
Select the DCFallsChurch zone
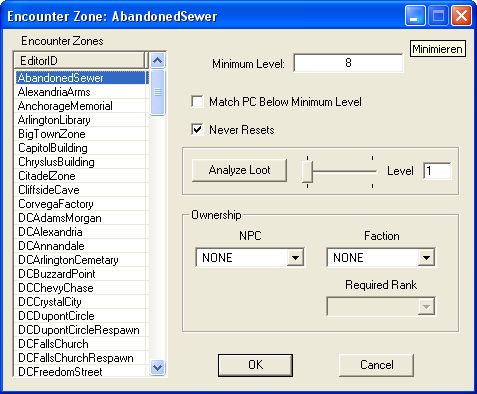[x=81, y=344]
